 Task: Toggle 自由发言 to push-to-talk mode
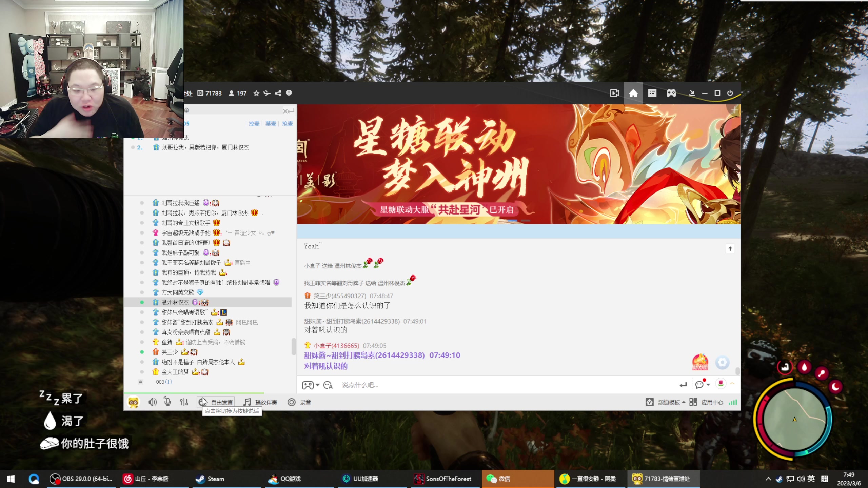coord(217,402)
